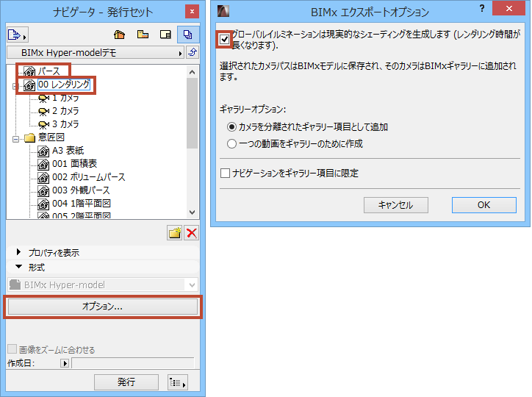Screen dimensions: 532x397
Task: Click the 004 1階平面図 layout icon
Action: click(43, 204)
